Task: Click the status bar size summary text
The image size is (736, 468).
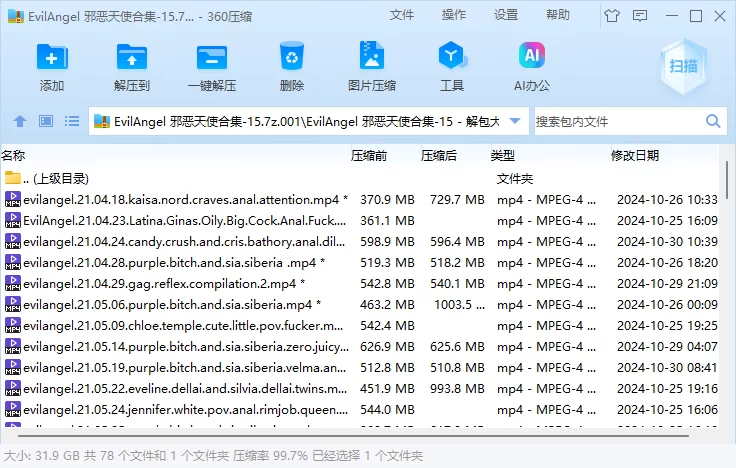Action: point(213,456)
